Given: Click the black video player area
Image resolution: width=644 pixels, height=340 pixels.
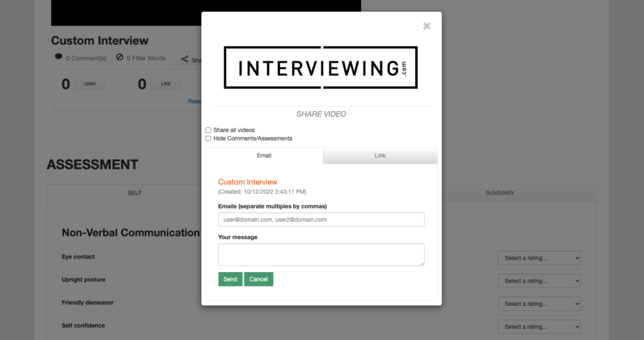Looking at the screenshot, I should (126, 13).
